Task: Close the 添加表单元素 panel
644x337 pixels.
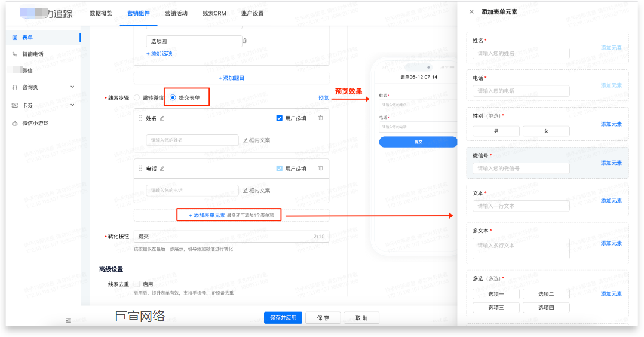Action: click(471, 11)
